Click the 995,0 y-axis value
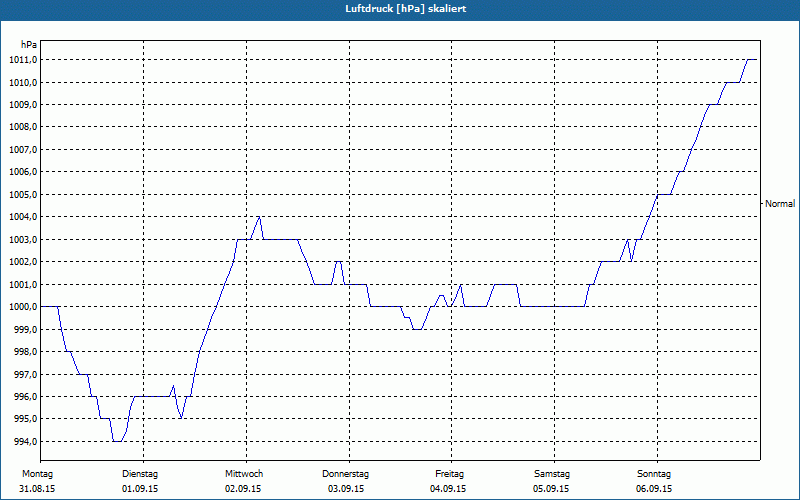The width and height of the screenshot is (800, 500). point(24,419)
